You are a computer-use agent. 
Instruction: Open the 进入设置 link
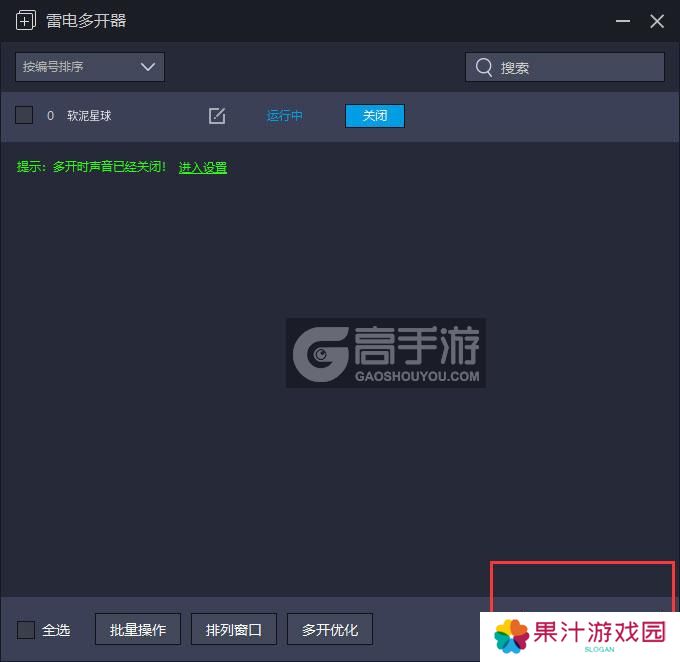coord(203,167)
